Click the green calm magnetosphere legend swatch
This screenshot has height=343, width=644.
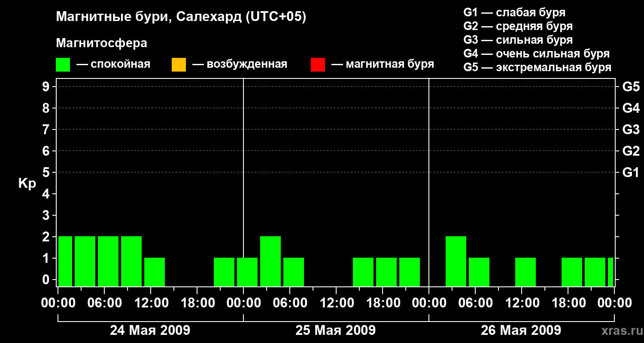63,65
